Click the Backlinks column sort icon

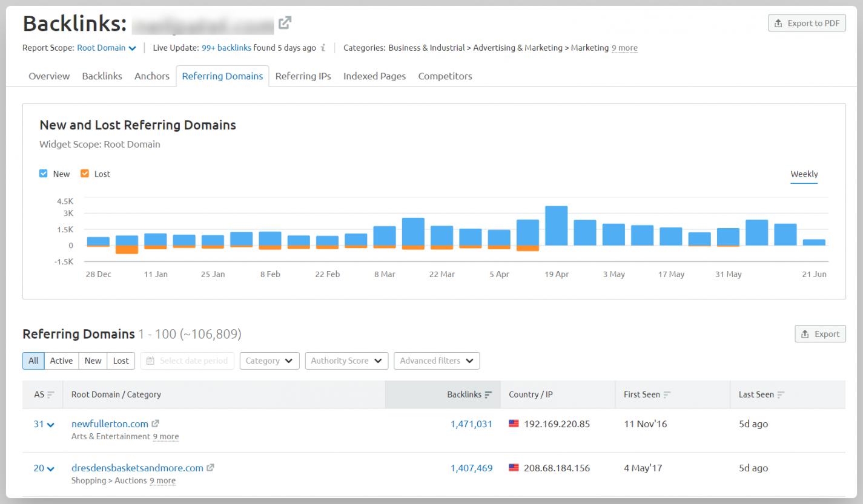488,394
